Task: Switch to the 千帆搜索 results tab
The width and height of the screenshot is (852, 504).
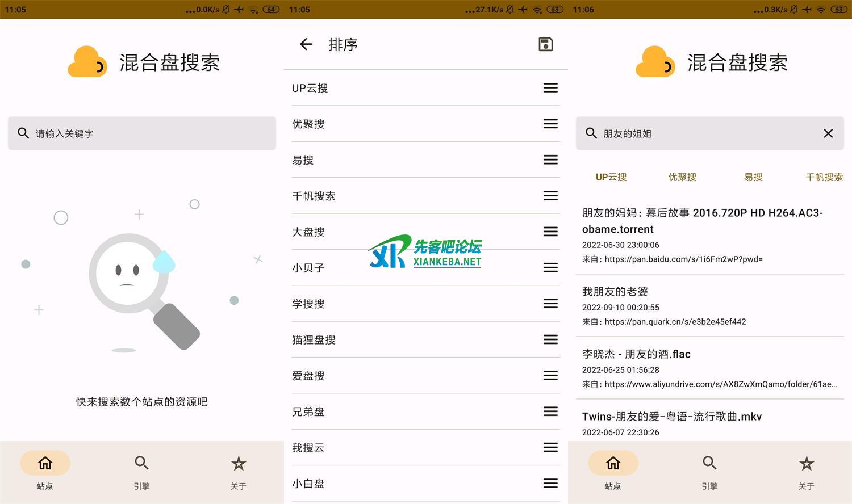Action: coord(824,177)
